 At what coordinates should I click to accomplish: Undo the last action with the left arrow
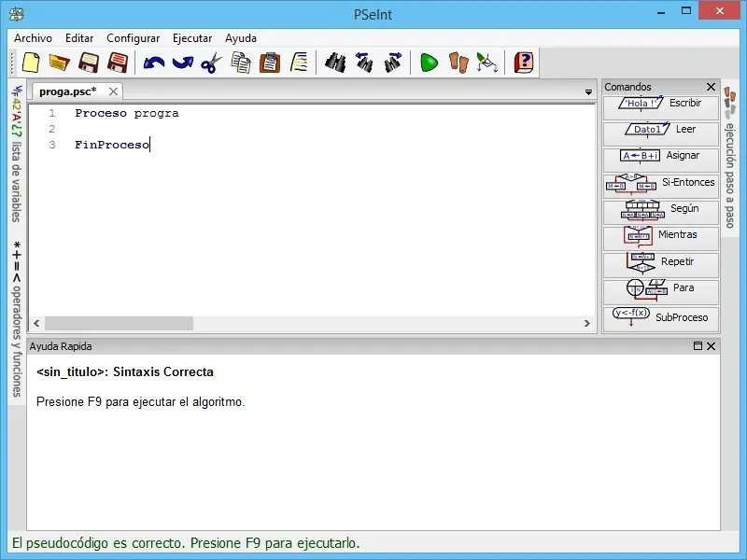click(x=154, y=63)
